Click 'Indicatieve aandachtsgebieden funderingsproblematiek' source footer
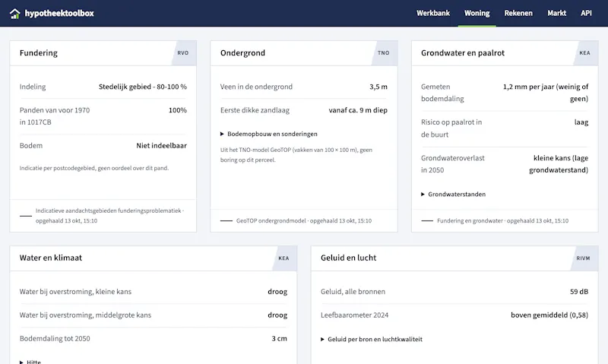Viewport: 608px width, 364px height. [x=109, y=216]
